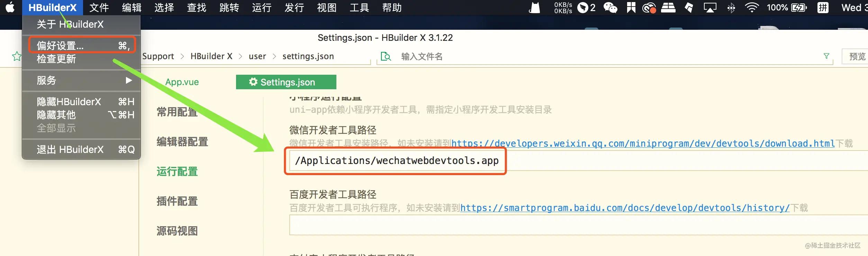Screen dimensions: 868x256
Task: Click the favorites star icon in toolbar
Action: 17,56
